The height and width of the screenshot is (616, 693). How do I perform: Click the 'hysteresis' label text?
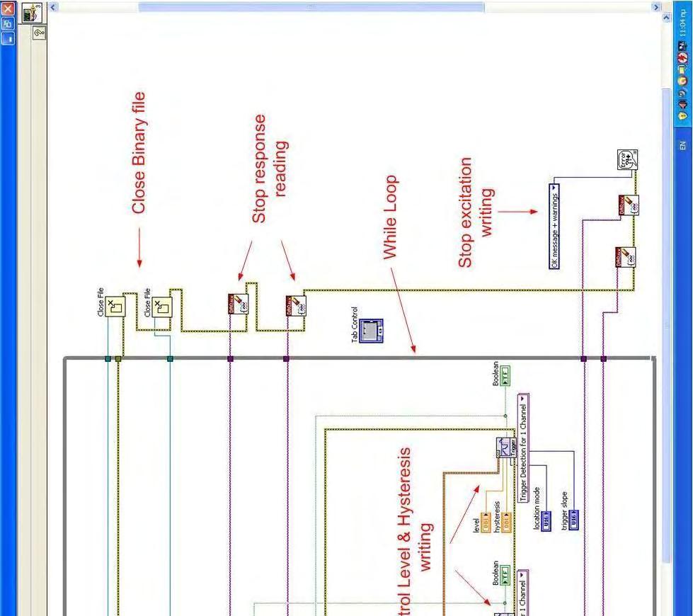coord(497,516)
